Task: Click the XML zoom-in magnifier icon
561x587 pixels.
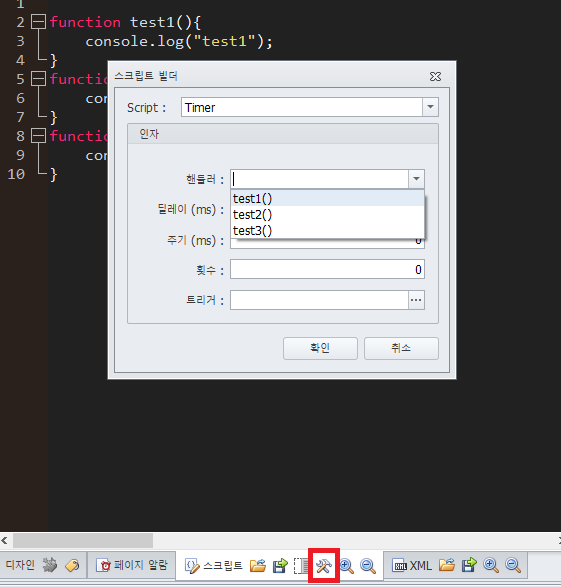Action: tap(491, 565)
